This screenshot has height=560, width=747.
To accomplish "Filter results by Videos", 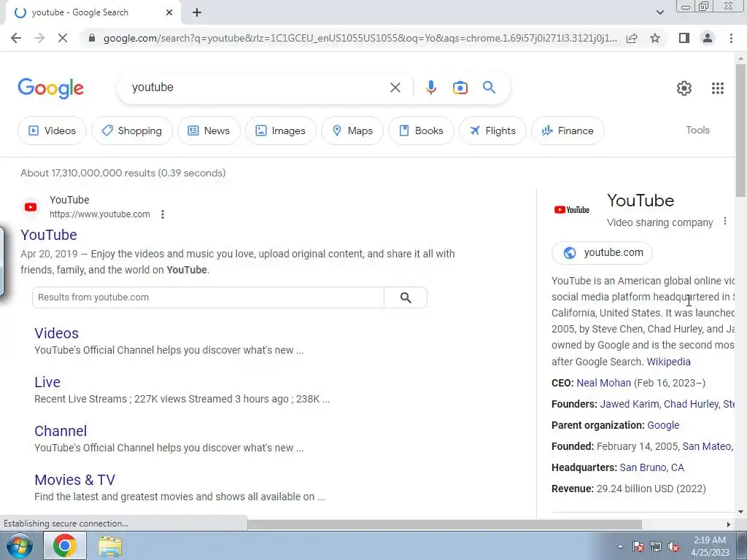I will [52, 131].
